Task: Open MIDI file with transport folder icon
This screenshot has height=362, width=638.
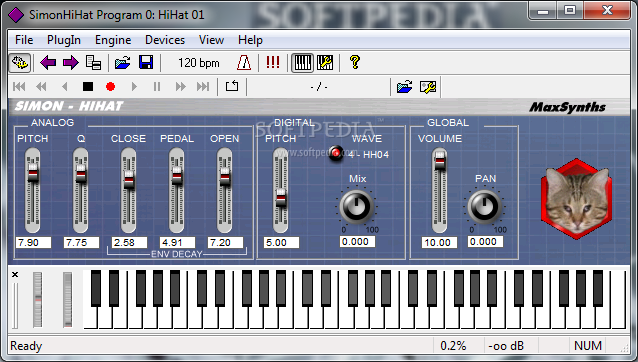Action: click(404, 87)
